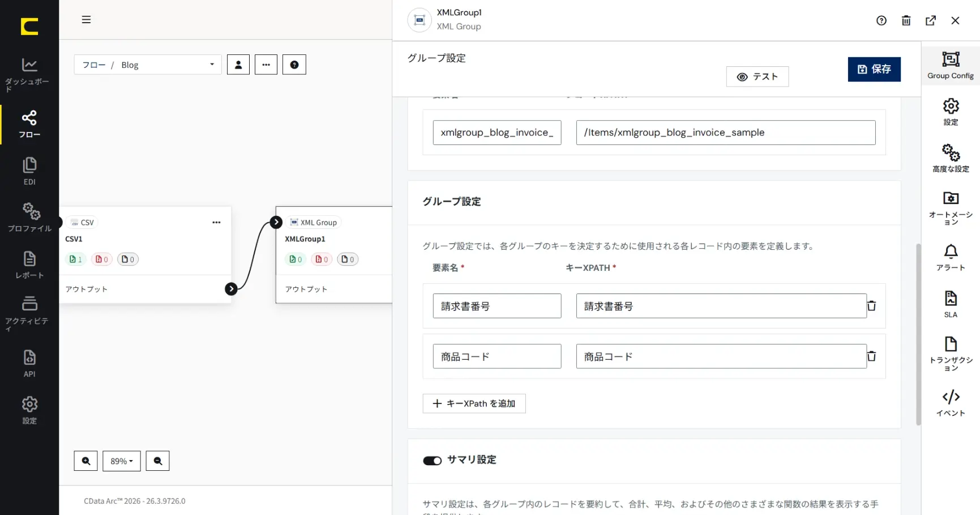980x515 pixels.
Task: Delete connector with the trash icon in header
Action: click(906, 20)
